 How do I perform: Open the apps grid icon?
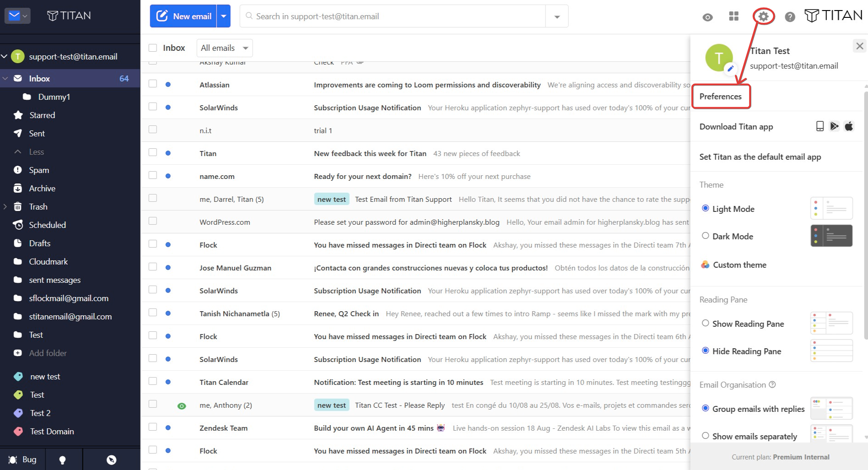(x=733, y=16)
